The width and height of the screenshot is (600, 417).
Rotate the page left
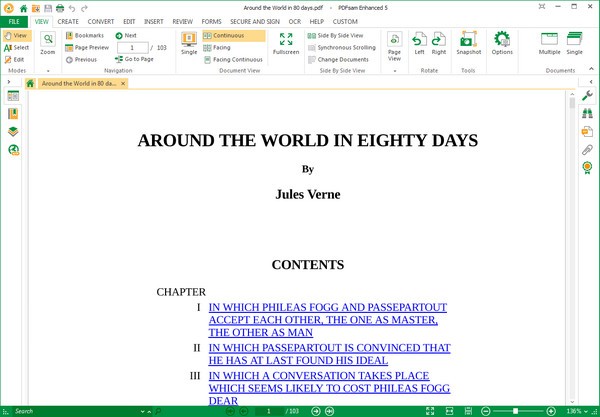419,42
